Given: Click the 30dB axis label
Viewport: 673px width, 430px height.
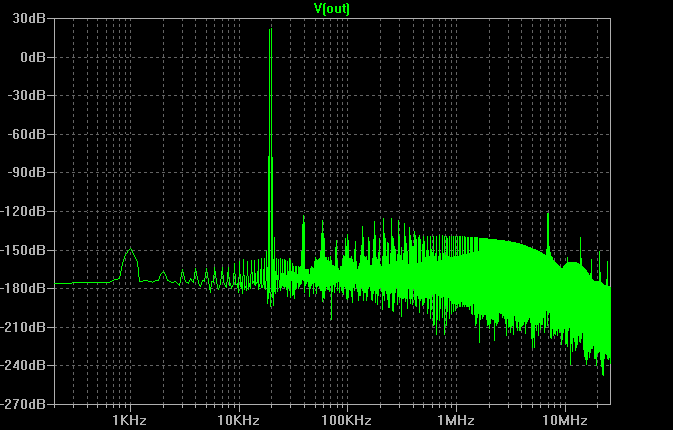Looking at the screenshot, I should tap(29, 18).
